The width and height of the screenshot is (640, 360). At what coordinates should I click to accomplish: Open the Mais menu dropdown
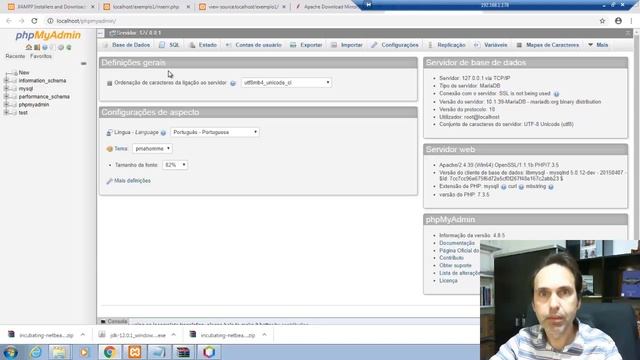[x=598, y=45]
